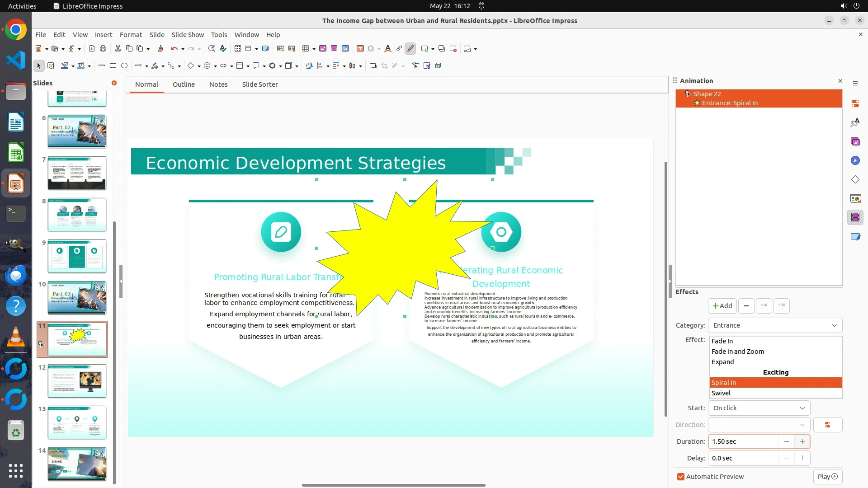
Task: Click the Insert Chart icon
Action: tap(345, 49)
